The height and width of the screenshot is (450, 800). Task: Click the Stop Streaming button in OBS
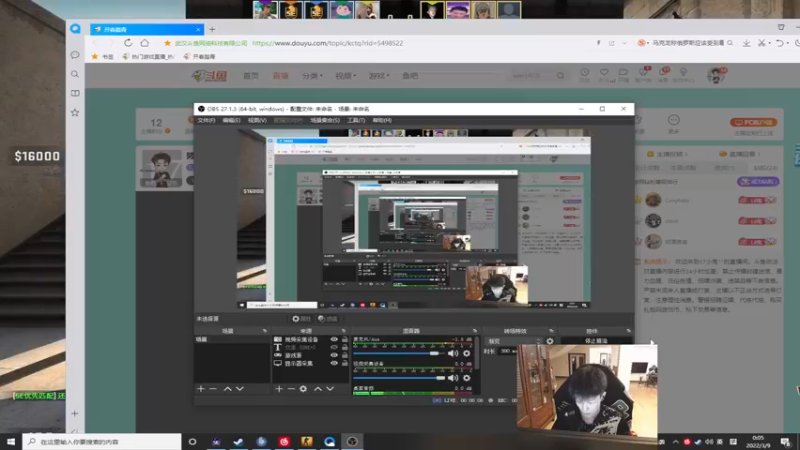(595, 341)
